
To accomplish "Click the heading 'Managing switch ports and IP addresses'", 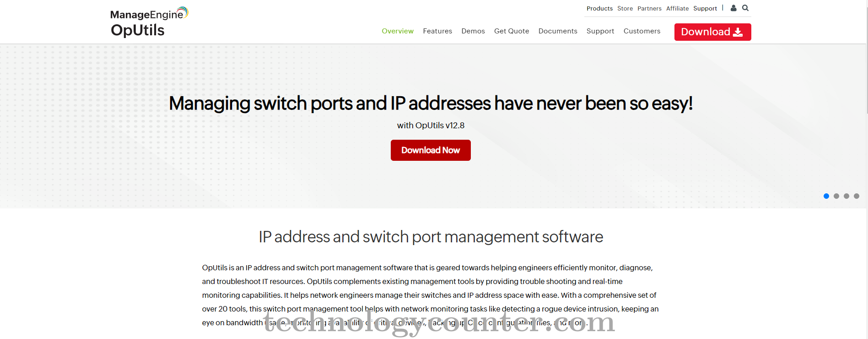I will coord(431,104).
